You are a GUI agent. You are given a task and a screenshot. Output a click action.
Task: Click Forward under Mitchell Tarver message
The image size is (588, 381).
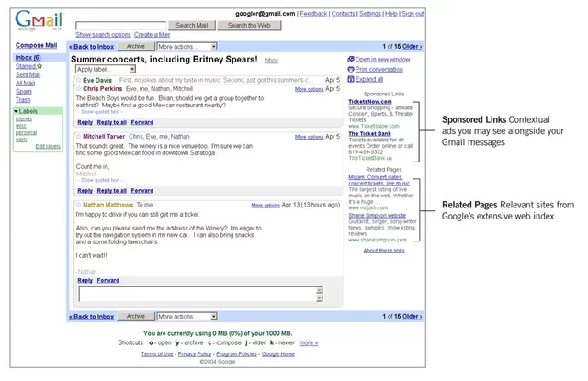(x=142, y=190)
